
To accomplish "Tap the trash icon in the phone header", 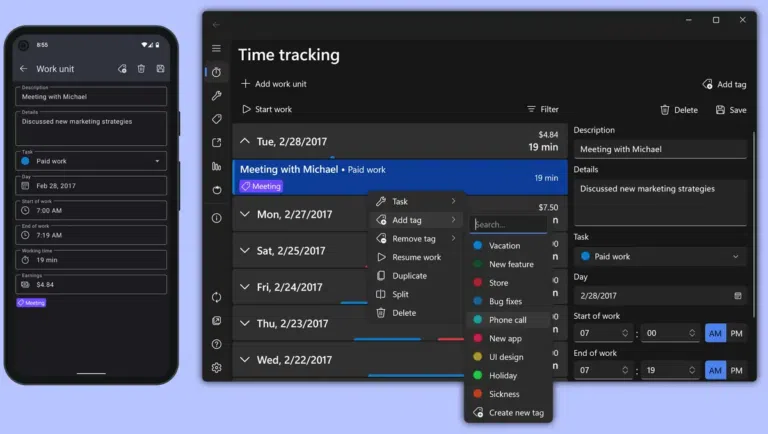I will pyautogui.click(x=141, y=69).
